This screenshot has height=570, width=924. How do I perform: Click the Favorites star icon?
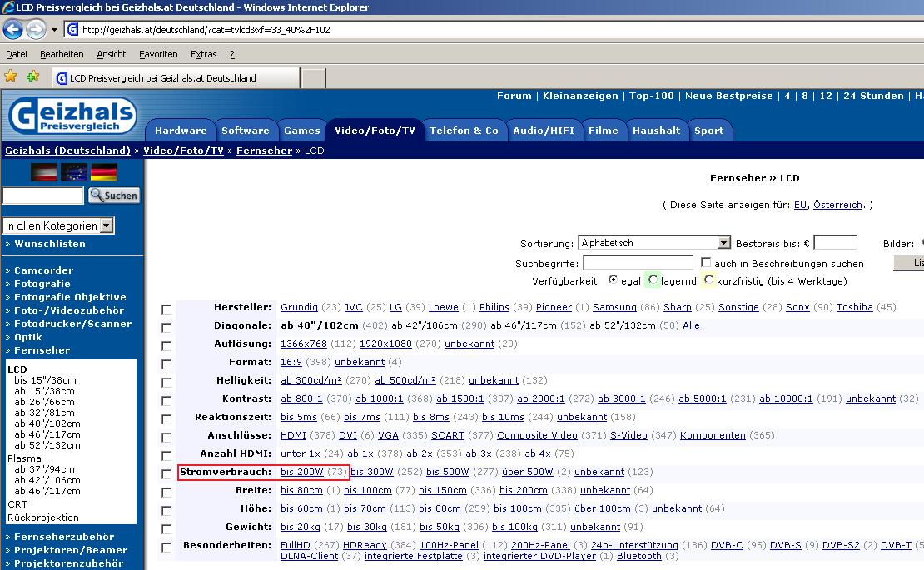point(11,76)
